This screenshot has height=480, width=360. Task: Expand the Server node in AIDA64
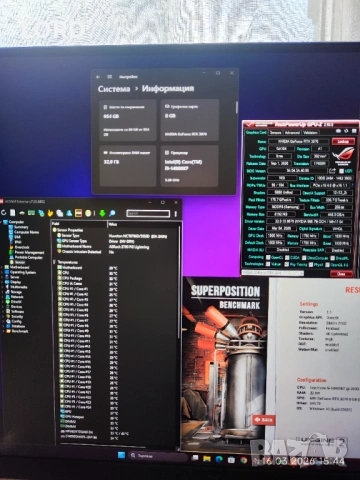tap(2, 277)
